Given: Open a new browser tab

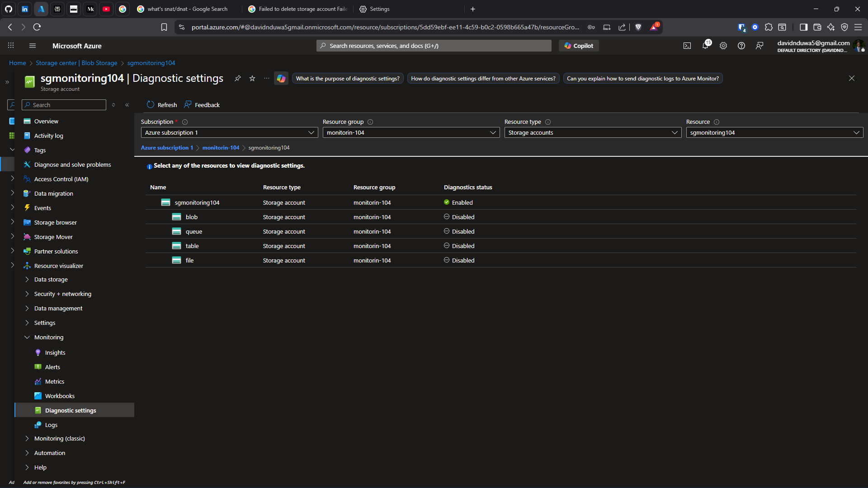Looking at the screenshot, I should point(473,9).
